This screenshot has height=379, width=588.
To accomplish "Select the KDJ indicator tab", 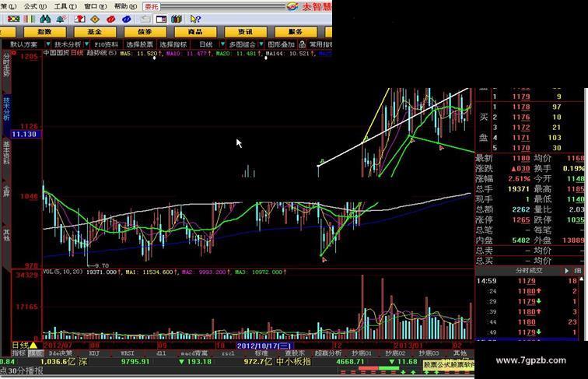I will click(94, 353).
